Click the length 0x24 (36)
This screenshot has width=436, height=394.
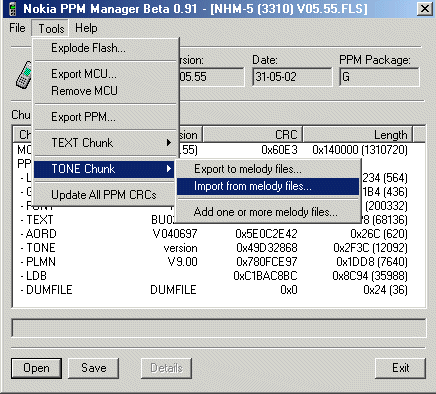point(386,290)
